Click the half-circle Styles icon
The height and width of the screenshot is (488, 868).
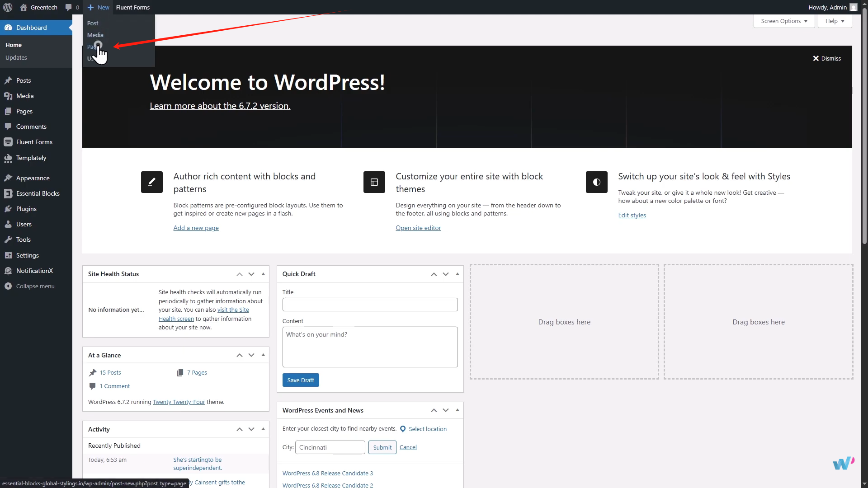[x=596, y=182]
